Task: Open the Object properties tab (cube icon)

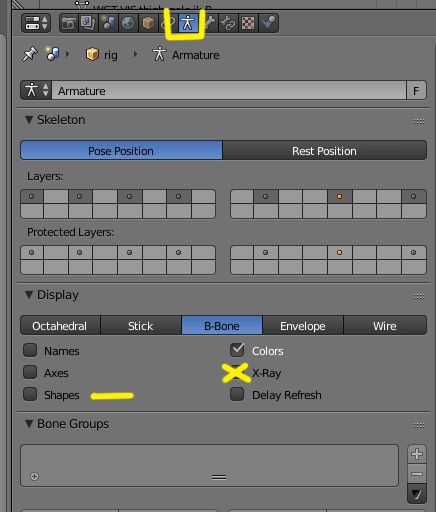Action: [148, 23]
